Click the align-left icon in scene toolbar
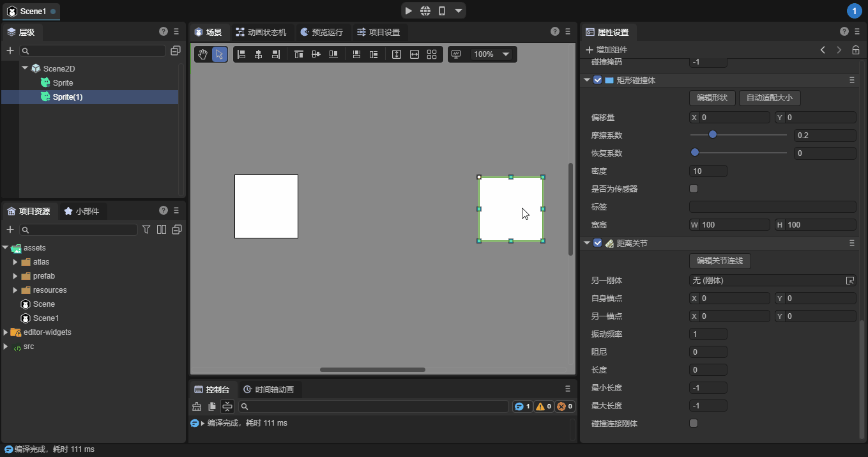This screenshot has width=868, height=457. click(x=241, y=54)
